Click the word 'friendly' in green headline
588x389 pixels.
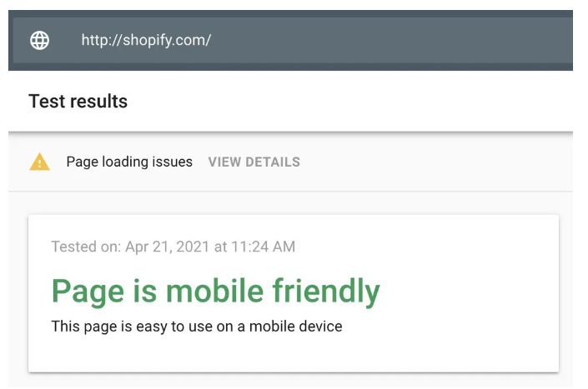coord(326,292)
